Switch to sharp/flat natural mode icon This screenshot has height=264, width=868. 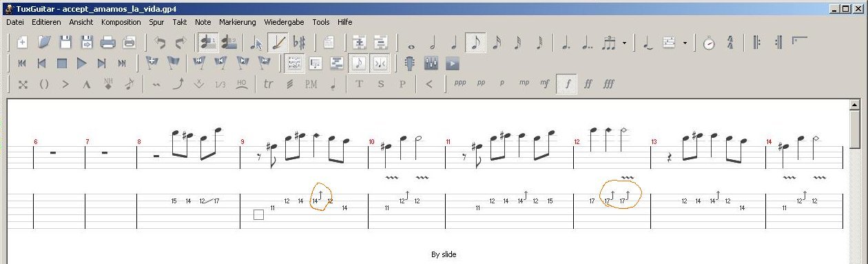(300, 43)
